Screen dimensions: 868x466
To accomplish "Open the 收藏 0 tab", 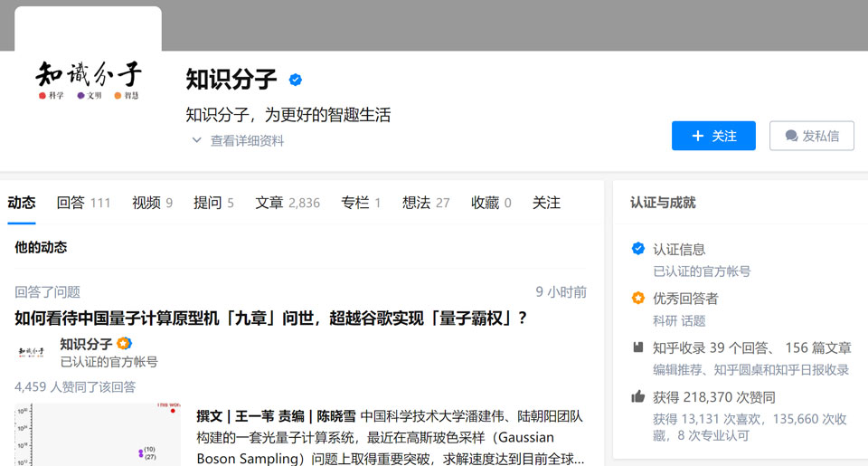I will (491, 203).
